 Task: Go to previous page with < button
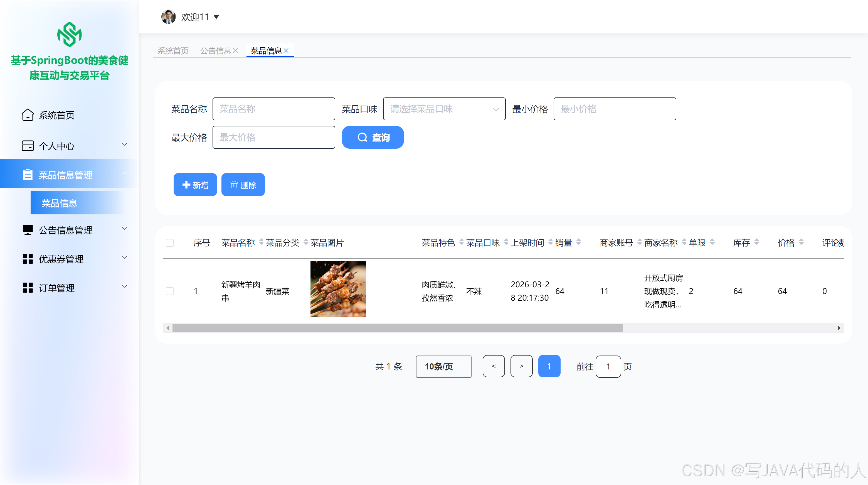(494, 366)
